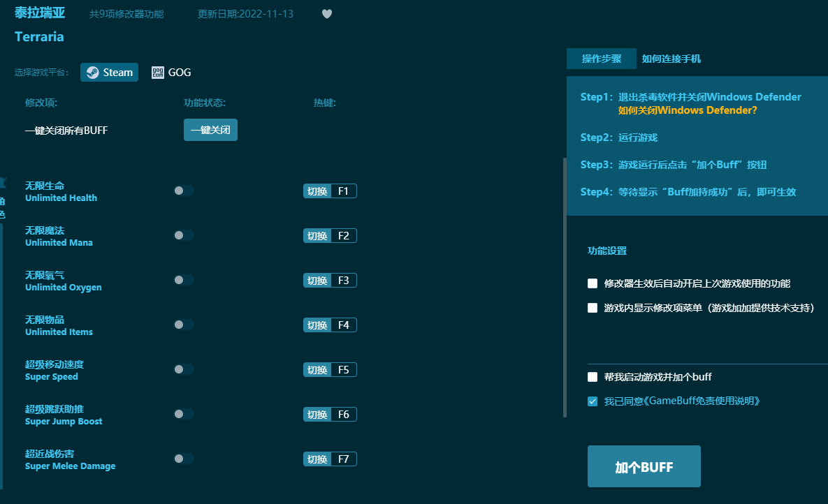Click the F4 hotkey for Unlimited Items
The width and height of the screenshot is (828, 504).
[330, 325]
